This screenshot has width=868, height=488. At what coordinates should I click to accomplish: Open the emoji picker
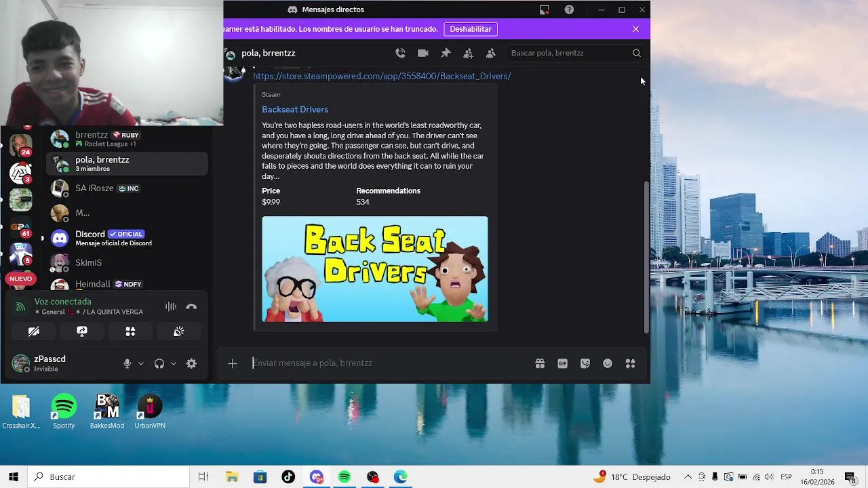pyautogui.click(x=608, y=363)
